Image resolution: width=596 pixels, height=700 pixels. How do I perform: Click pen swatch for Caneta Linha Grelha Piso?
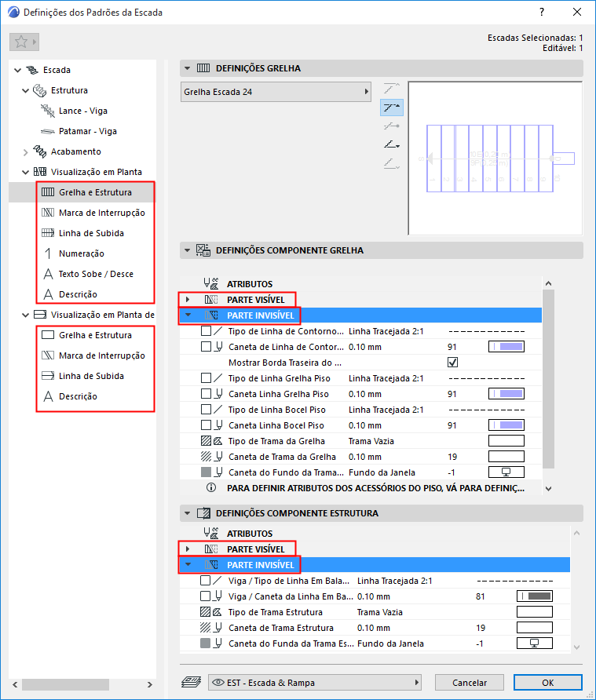pyautogui.click(x=506, y=394)
